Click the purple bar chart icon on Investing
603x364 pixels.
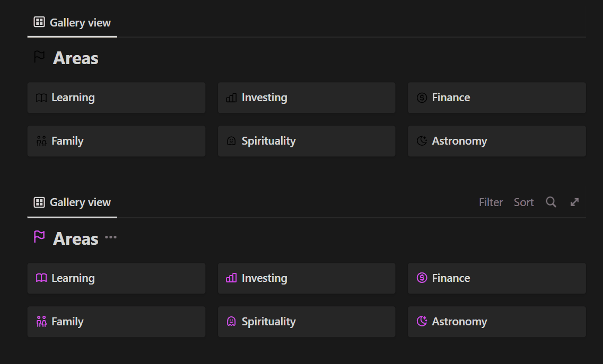pos(231,278)
